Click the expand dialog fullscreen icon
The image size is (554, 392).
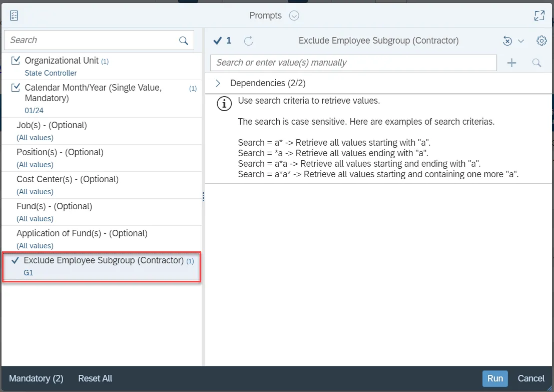click(539, 16)
